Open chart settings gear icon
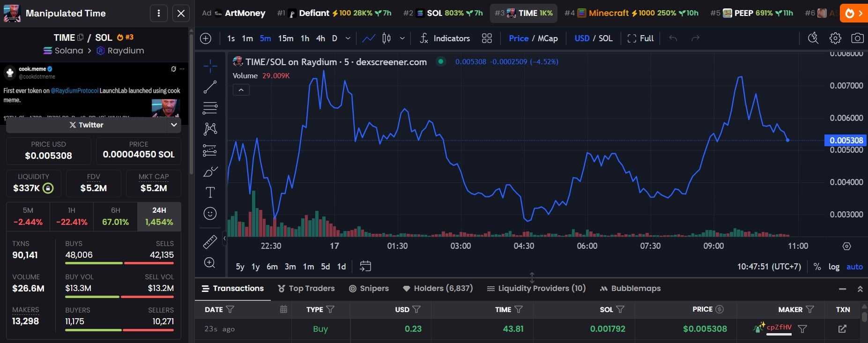The image size is (868, 343). point(835,38)
